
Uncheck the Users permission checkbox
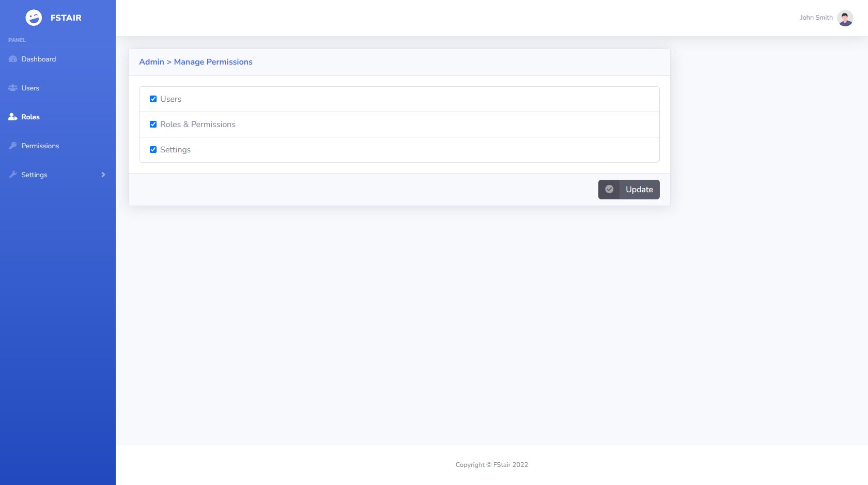coord(153,99)
